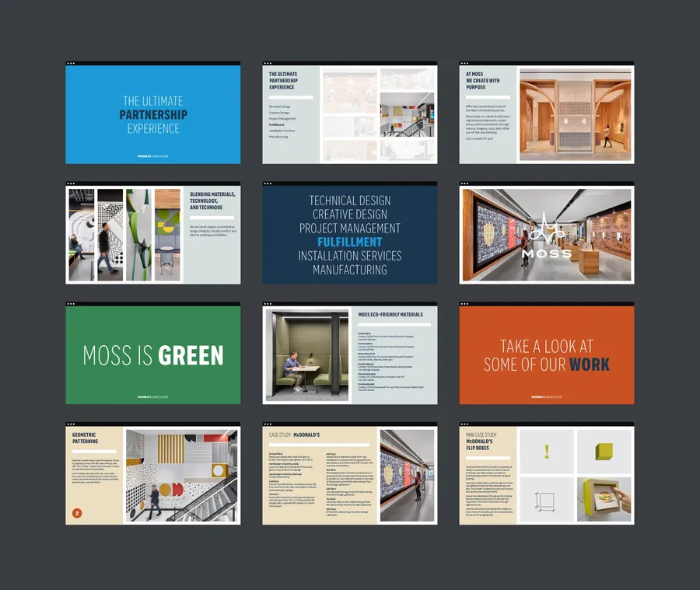Viewport: 700px width, 590px height.
Task: Click the red circular page number 2 badge
Action: click(77, 512)
